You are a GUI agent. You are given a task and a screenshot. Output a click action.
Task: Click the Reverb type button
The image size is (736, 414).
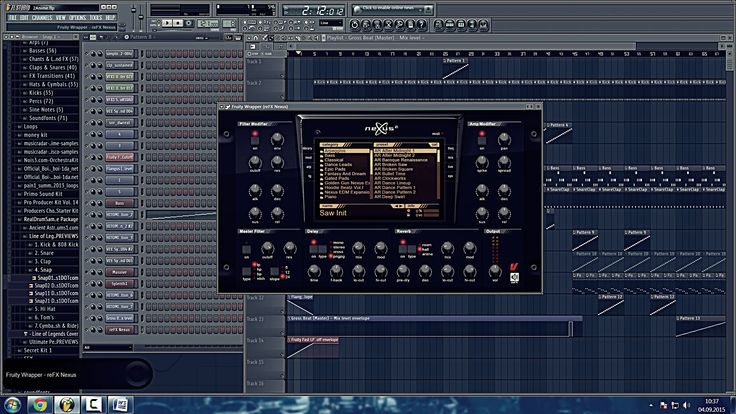click(412, 249)
